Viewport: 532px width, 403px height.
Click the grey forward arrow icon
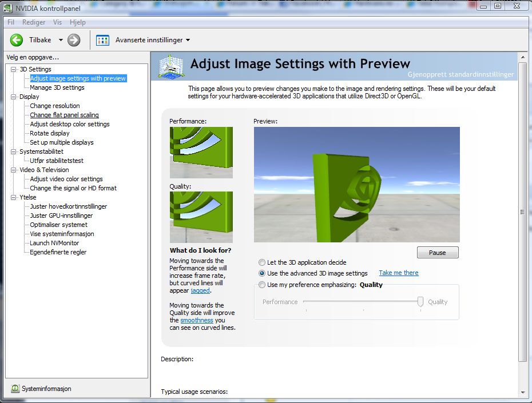click(x=74, y=40)
